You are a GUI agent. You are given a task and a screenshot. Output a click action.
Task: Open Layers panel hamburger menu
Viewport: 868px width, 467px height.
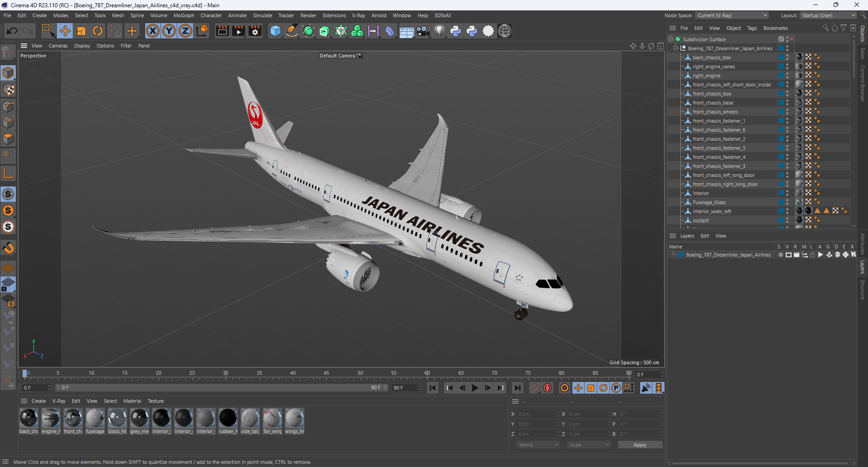[673, 236]
